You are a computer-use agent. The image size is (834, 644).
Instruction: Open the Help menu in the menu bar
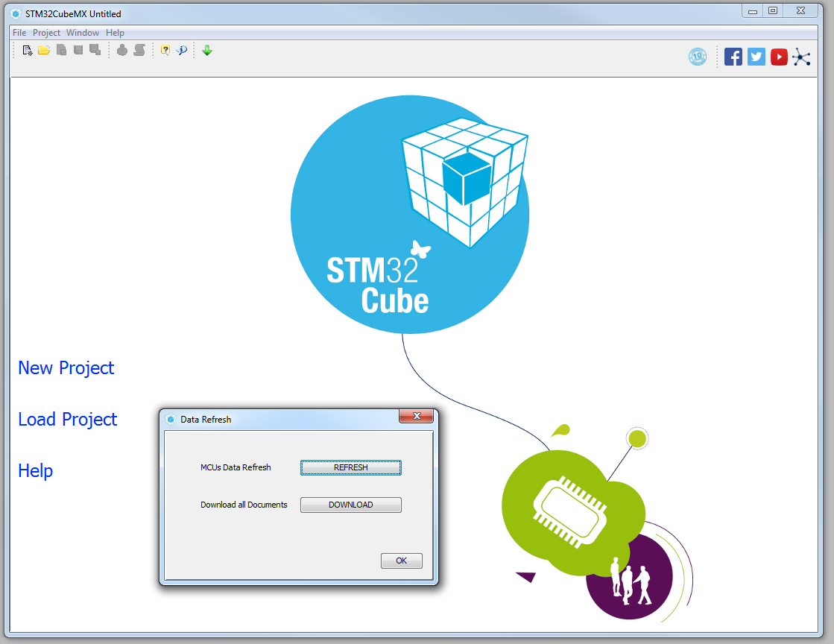click(x=115, y=33)
